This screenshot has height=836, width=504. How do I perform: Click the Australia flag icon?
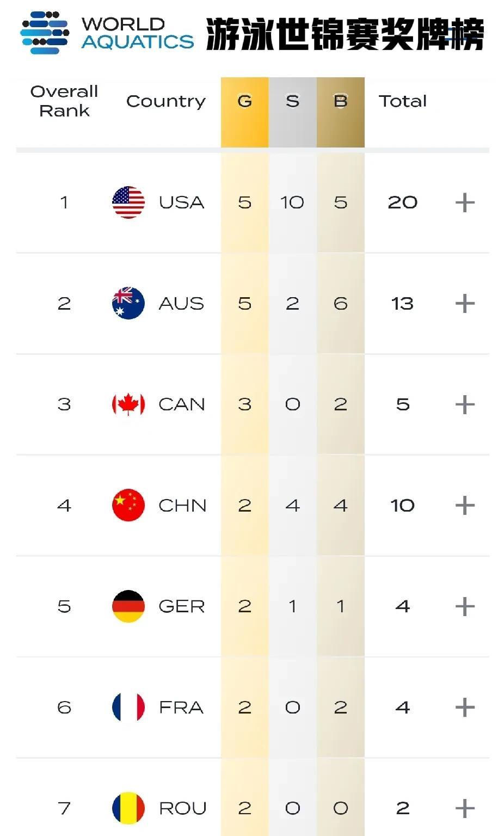point(128,303)
